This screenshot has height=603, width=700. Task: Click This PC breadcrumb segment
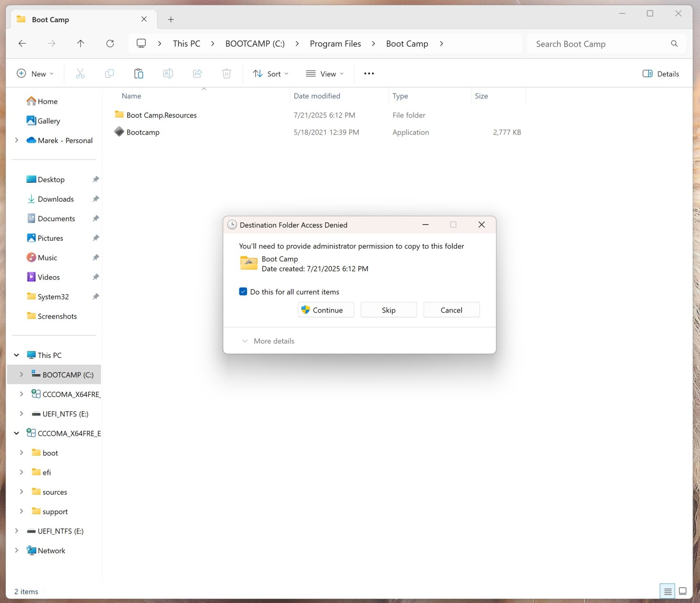point(186,43)
